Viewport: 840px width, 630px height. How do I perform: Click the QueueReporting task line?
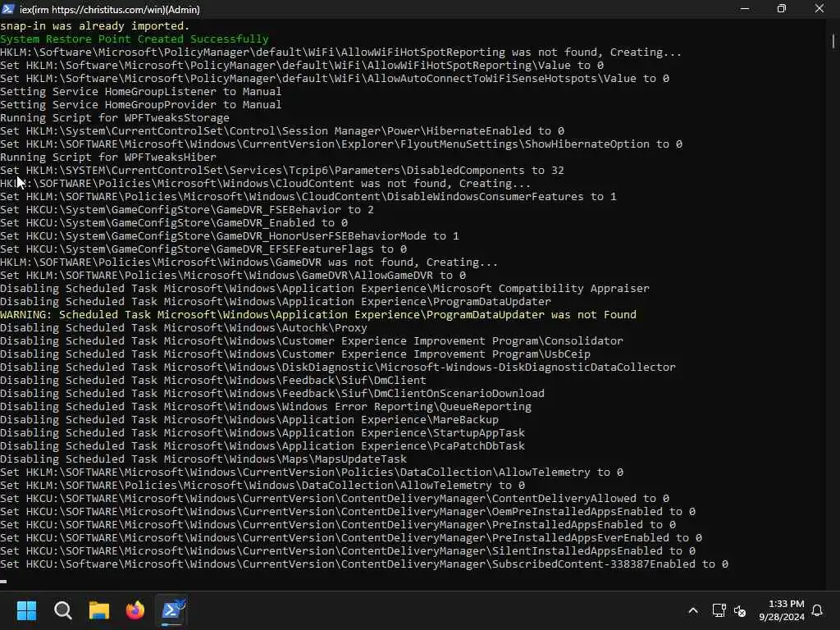coord(266,407)
